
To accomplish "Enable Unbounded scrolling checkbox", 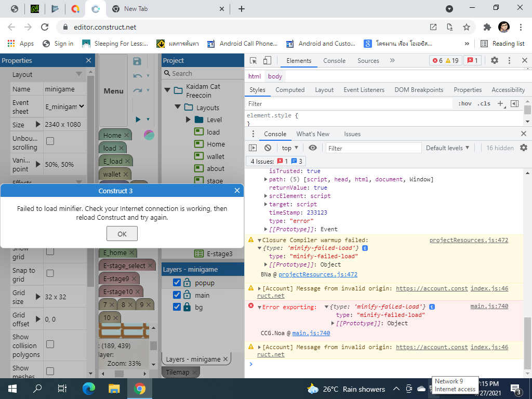I will click(50, 141).
